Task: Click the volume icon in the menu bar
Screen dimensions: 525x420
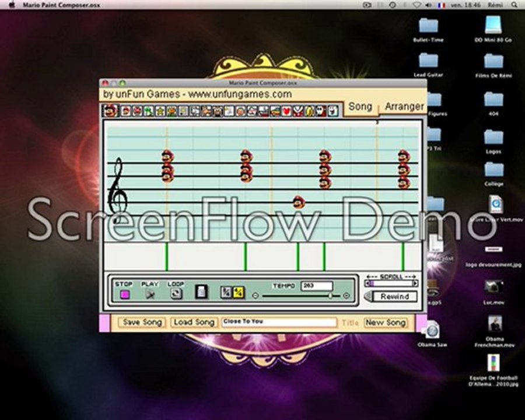Action: tap(428, 5)
